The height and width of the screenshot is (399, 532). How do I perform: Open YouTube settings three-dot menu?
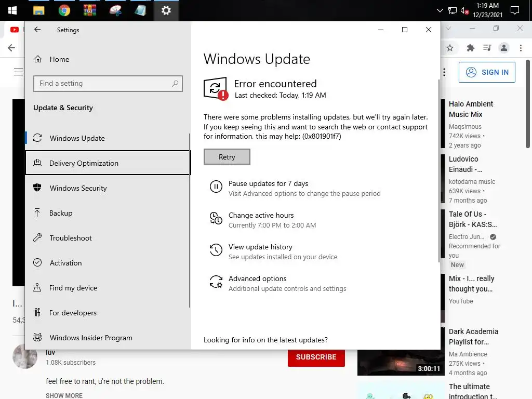click(444, 72)
